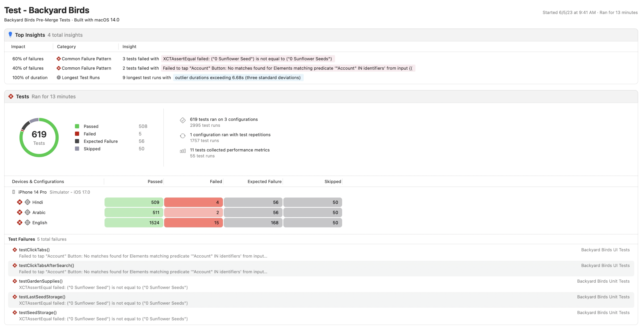644x330 pixels.
Task: Click the diamond checkmark configurations icon
Action: (183, 120)
